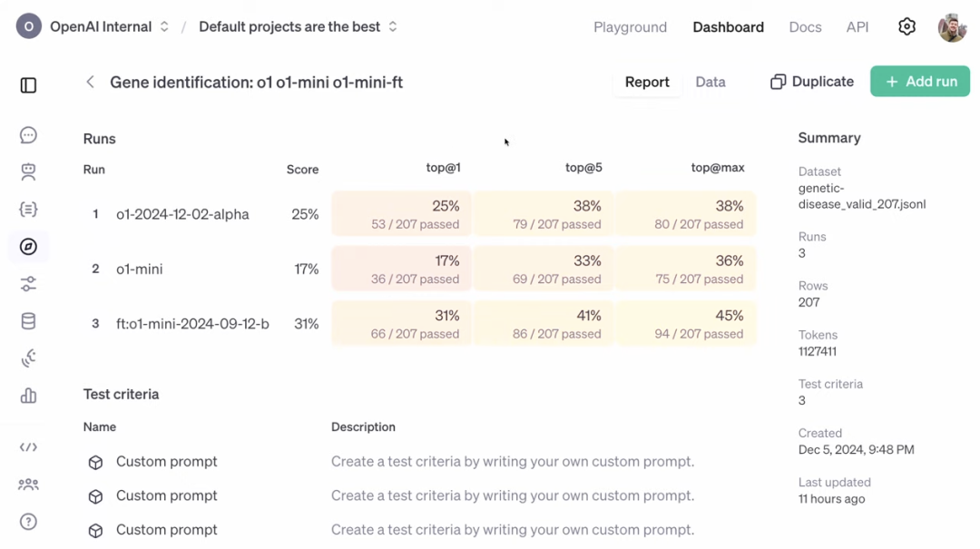Select the Report tab
The width and height of the screenshot is (980, 549).
click(x=647, y=82)
